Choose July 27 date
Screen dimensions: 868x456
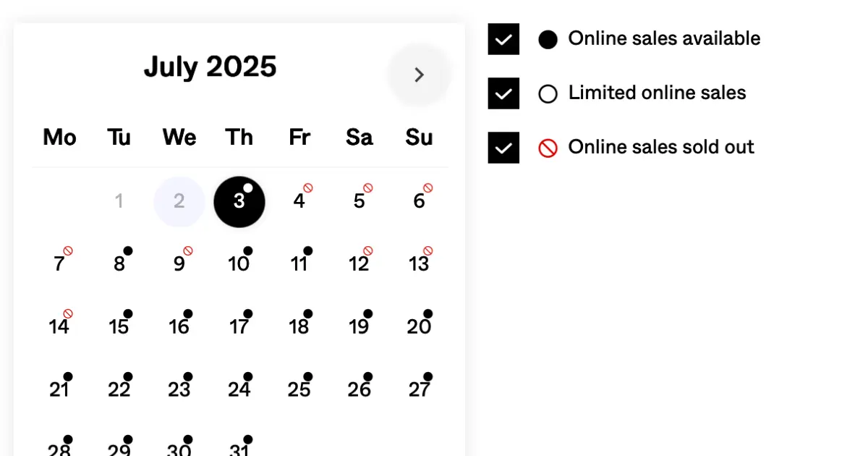420,390
